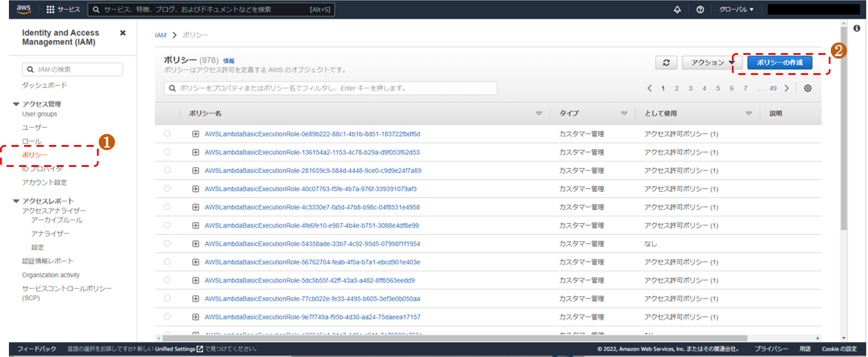Open ロール in the sidebar
The width and height of the screenshot is (868, 357).
(x=32, y=141)
